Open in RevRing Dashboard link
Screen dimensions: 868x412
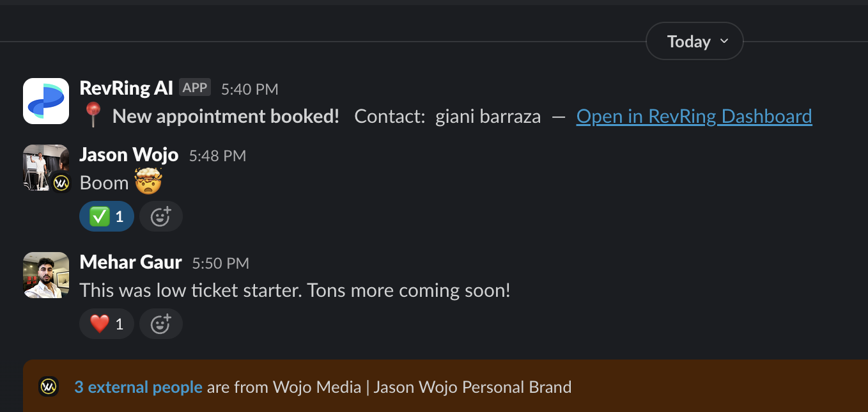[694, 116]
